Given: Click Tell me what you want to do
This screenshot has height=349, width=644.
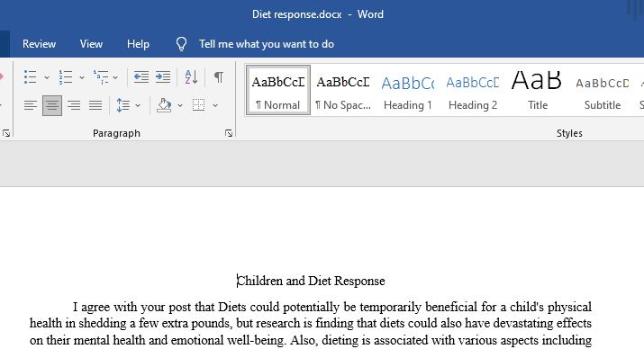Looking at the screenshot, I should [267, 44].
